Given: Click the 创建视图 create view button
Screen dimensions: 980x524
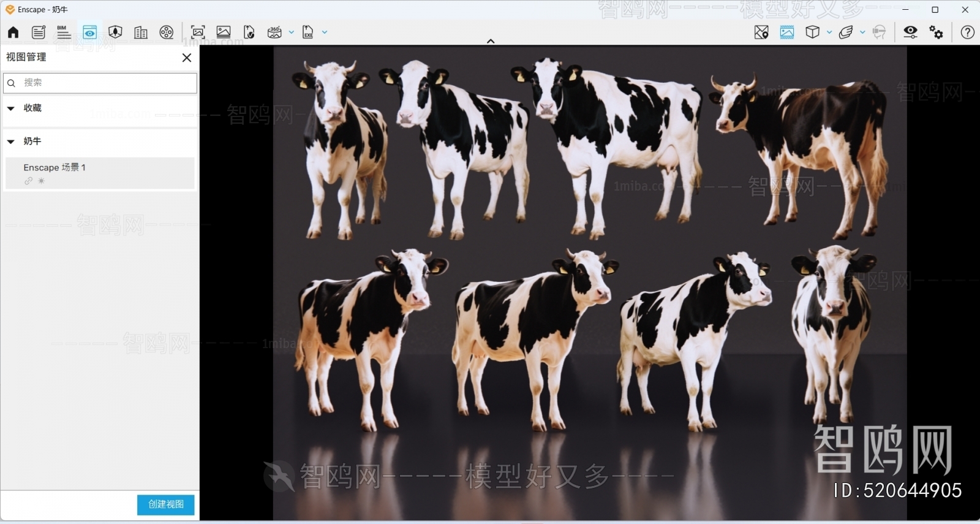Looking at the screenshot, I should 165,504.
